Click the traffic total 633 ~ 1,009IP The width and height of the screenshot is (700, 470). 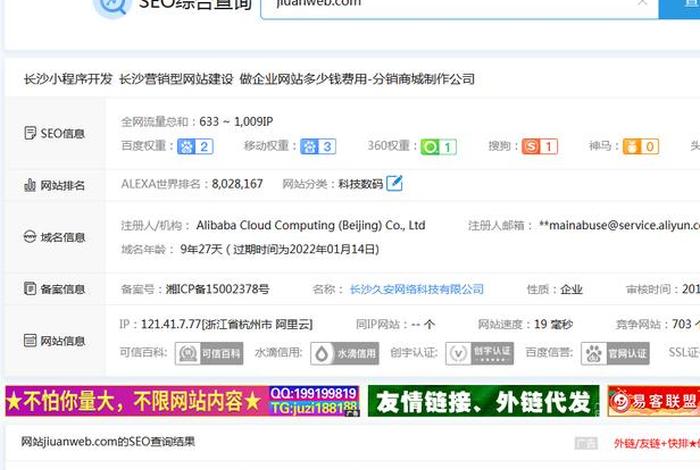pos(236,121)
